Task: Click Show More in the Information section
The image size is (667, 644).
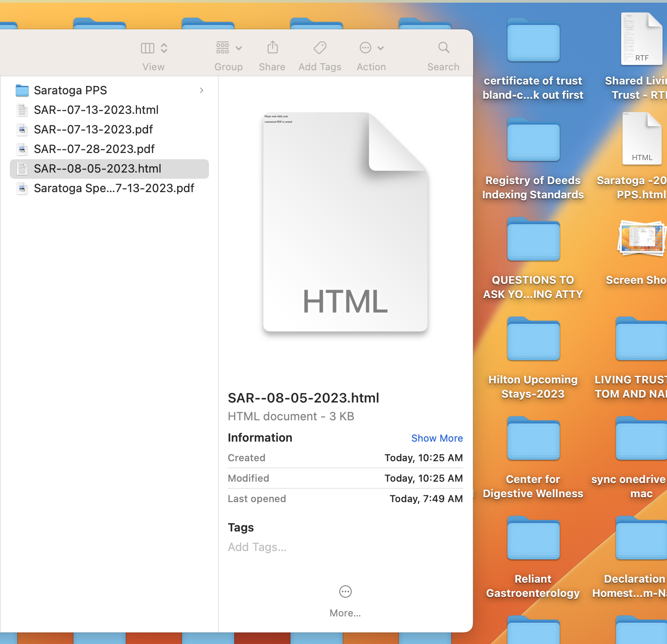Action: 437,438
